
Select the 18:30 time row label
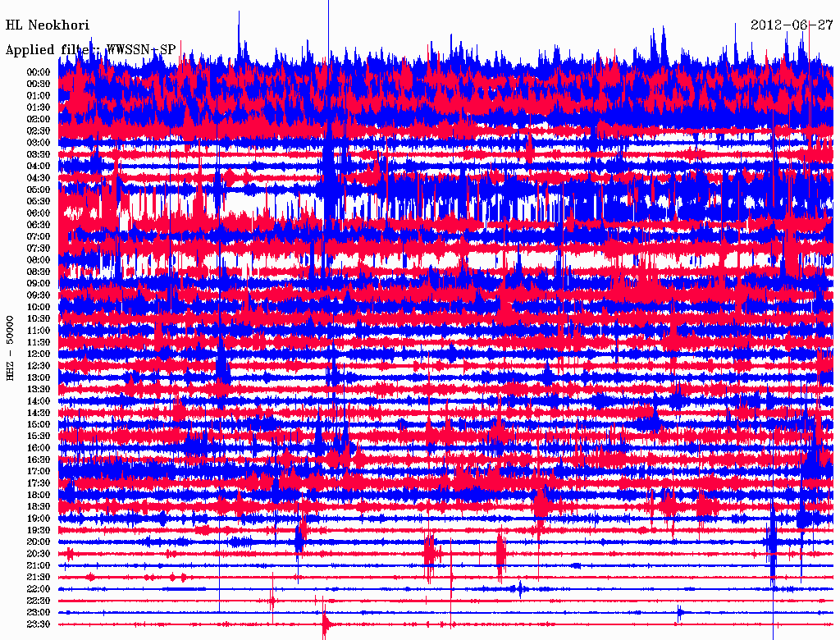[x=39, y=507]
